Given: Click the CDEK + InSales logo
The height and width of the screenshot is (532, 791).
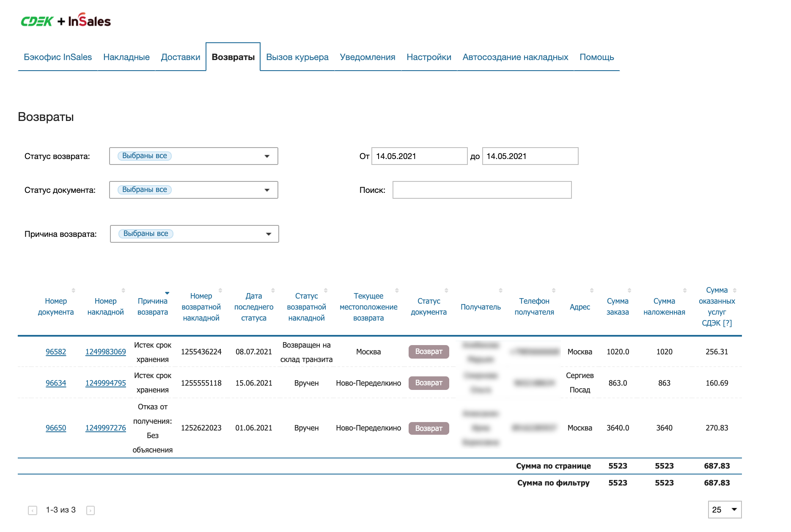Looking at the screenshot, I should [66, 21].
